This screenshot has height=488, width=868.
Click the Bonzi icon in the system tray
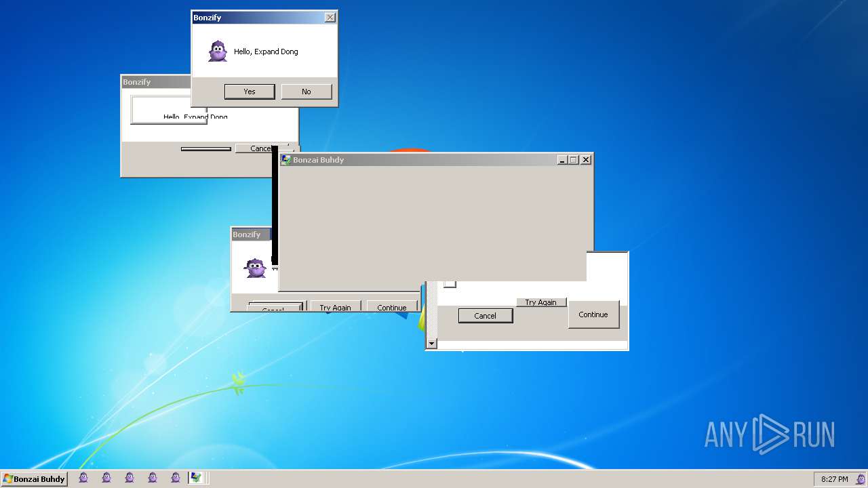pos(861,479)
